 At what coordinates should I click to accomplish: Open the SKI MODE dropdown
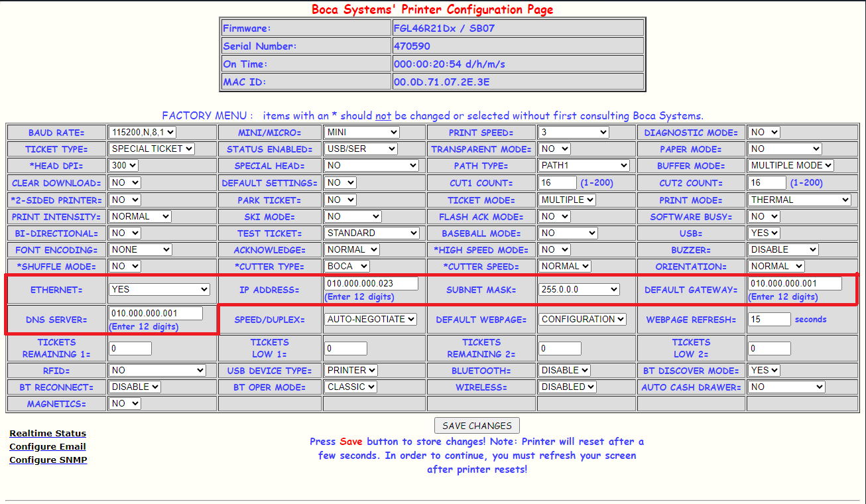353,216
